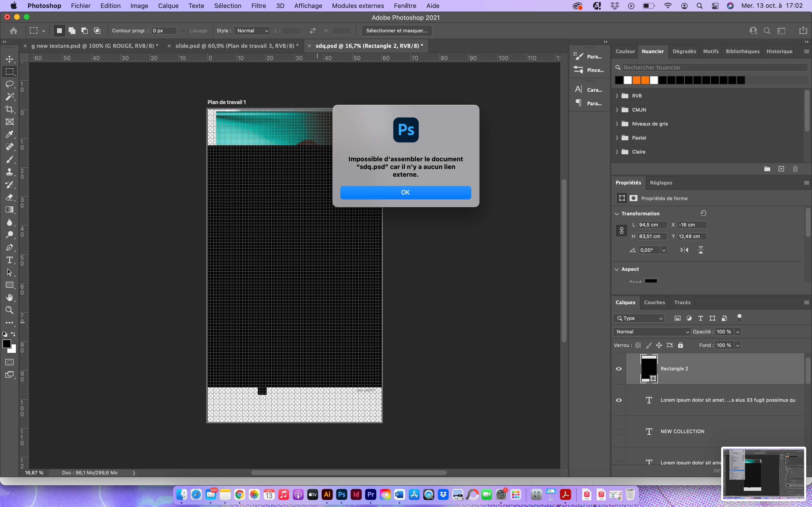This screenshot has height=507, width=812.
Task: Open the Filtre menu
Action: point(258,6)
